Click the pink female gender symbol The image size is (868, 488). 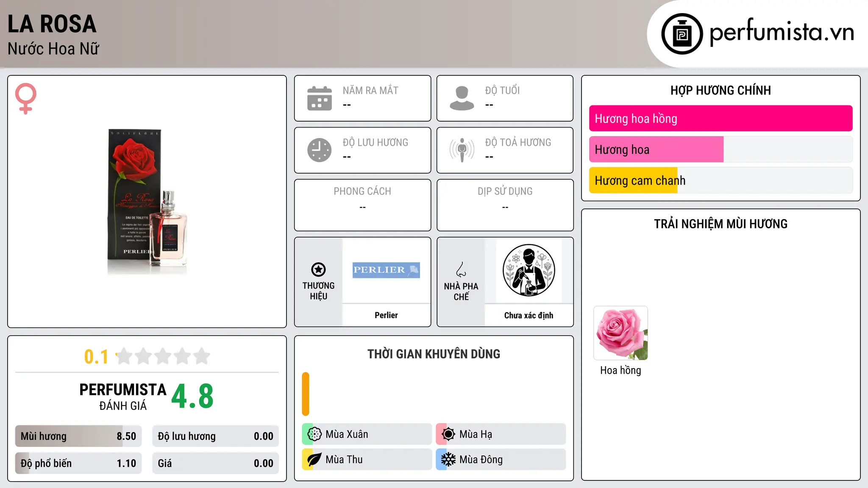pyautogui.click(x=26, y=98)
